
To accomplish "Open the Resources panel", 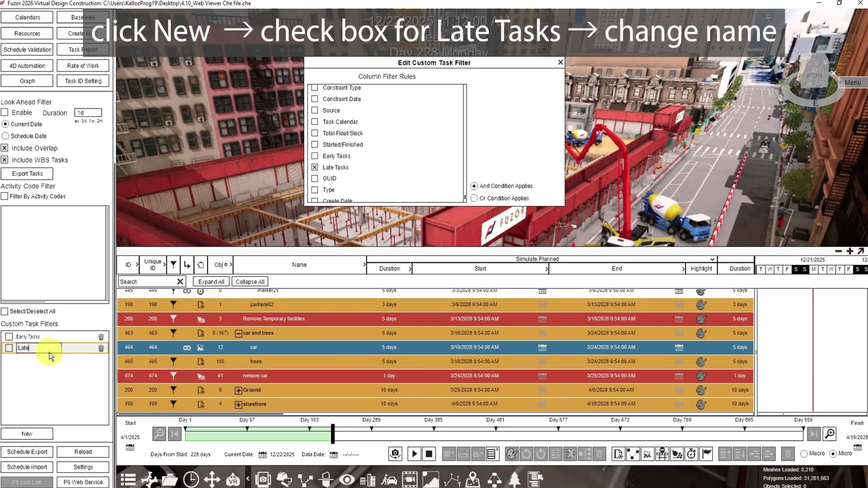I will point(27,33).
